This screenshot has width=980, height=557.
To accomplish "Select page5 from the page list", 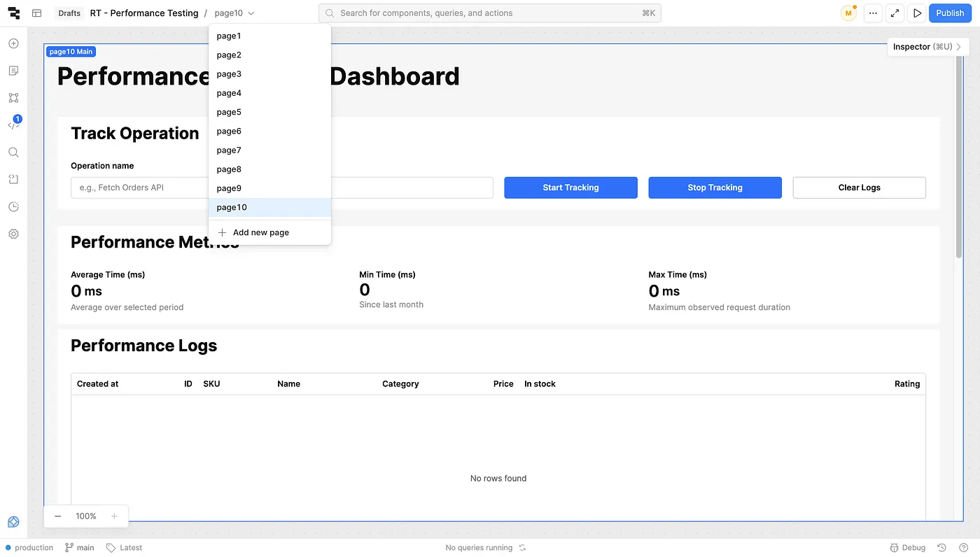I will [269, 112].
